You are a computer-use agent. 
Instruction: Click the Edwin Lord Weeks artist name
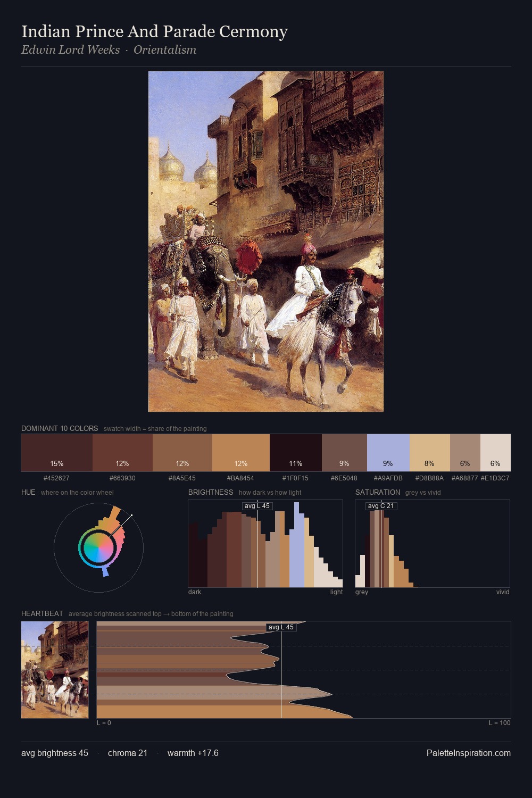[70, 50]
